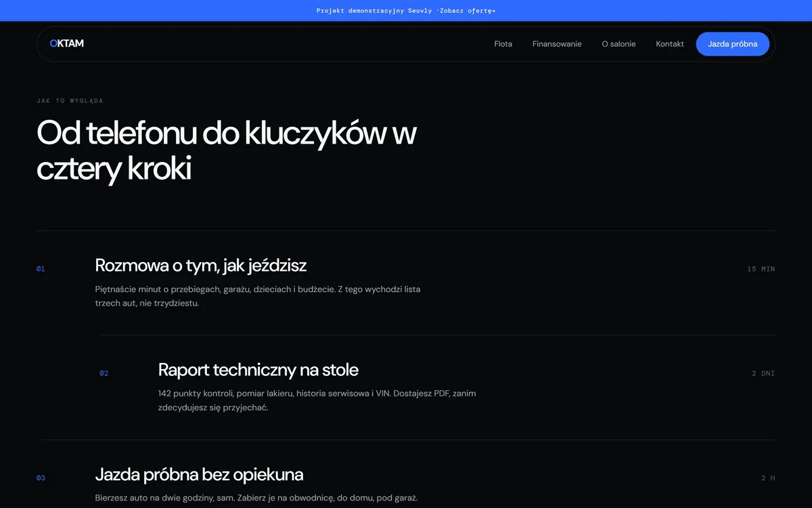Click heading Jazda próbna bez opiekuna
The height and width of the screenshot is (508, 812).
199,474
